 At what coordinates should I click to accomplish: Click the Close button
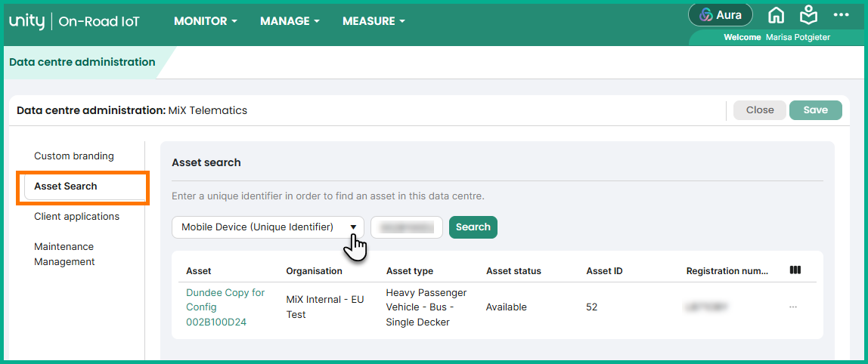click(x=759, y=110)
